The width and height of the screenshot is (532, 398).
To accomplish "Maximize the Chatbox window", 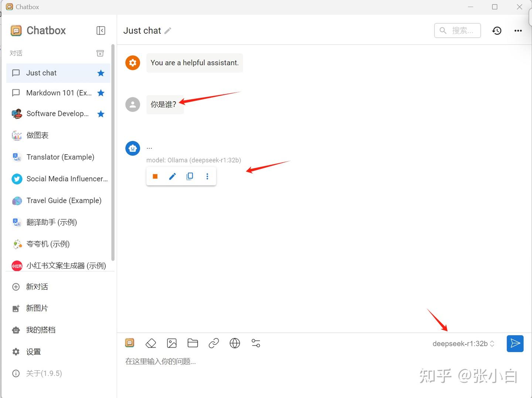I will click(x=495, y=7).
